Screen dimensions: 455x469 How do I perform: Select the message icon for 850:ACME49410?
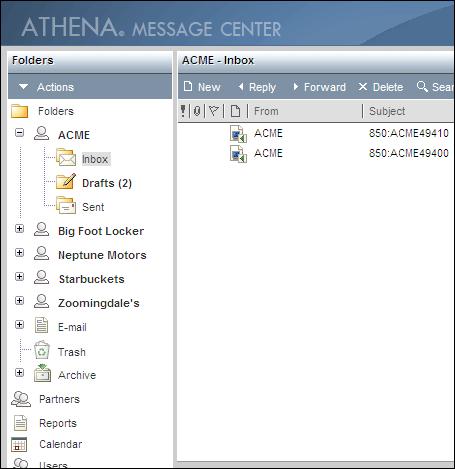pyautogui.click(x=238, y=134)
